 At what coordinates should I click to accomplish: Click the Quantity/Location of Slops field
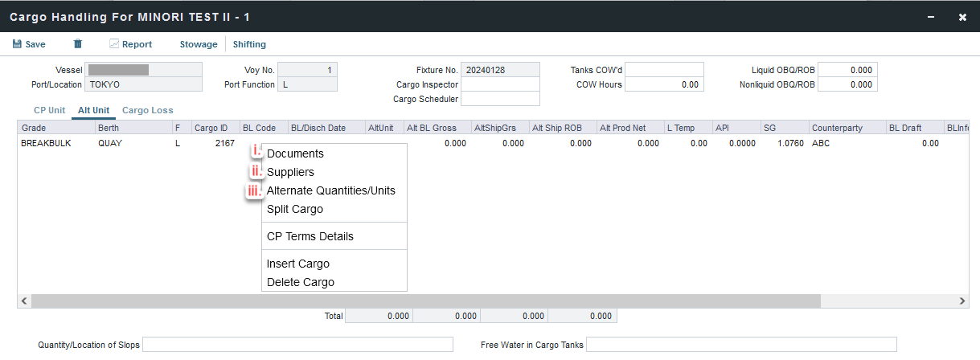(297, 345)
